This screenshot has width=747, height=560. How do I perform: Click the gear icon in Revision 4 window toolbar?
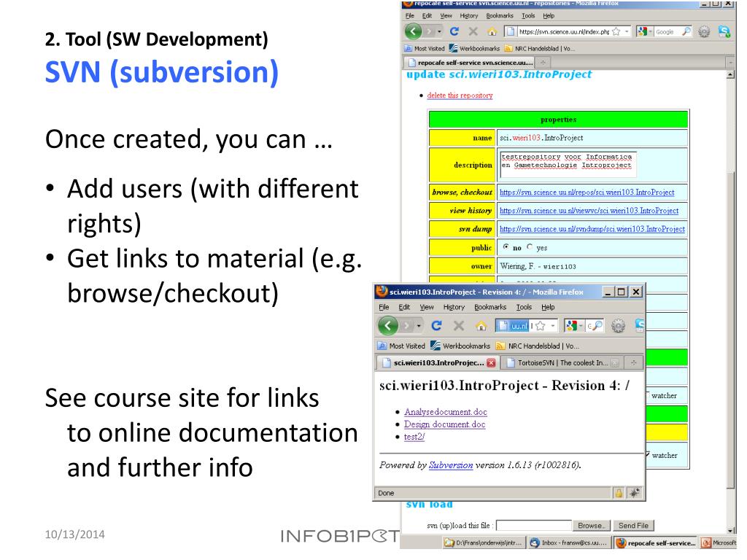pos(619,326)
